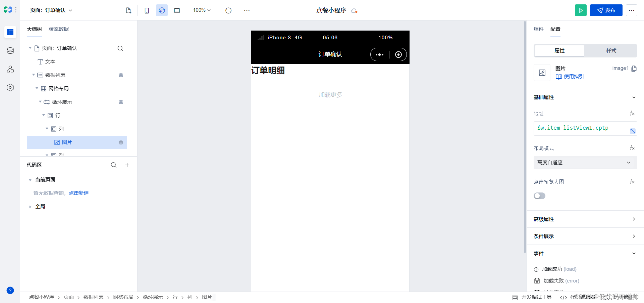The image size is (644, 303).
Task: Click the mini program capsule close circle
Action: (x=398, y=54)
